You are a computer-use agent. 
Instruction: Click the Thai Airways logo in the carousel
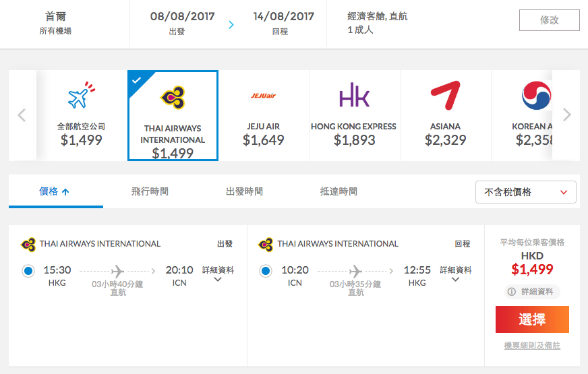(173, 98)
